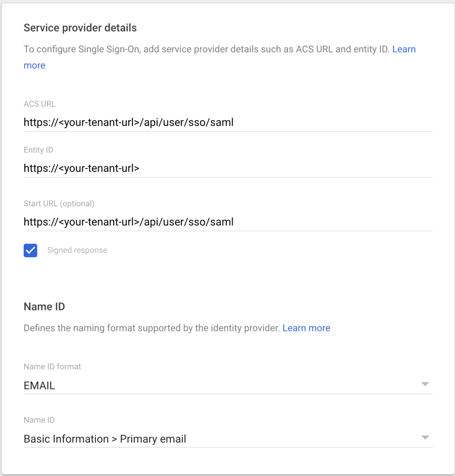This screenshot has height=476, width=455.
Task: Select the EMAIL value in Name ID format
Action: coord(39,386)
